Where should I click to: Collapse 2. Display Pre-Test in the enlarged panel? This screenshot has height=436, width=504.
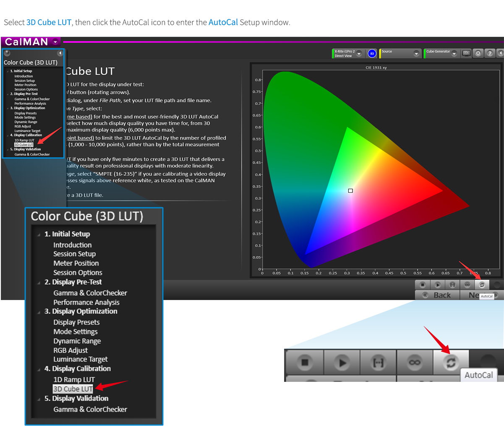pos(39,283)
